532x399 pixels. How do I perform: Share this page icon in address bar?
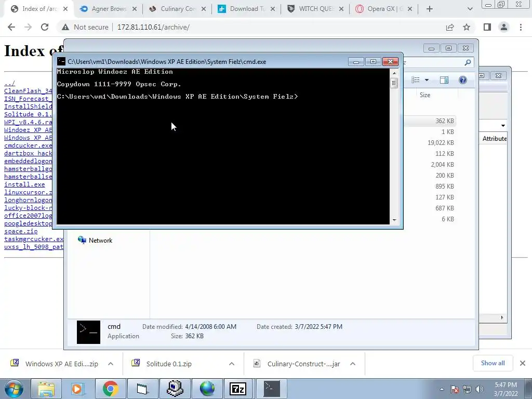450,27
